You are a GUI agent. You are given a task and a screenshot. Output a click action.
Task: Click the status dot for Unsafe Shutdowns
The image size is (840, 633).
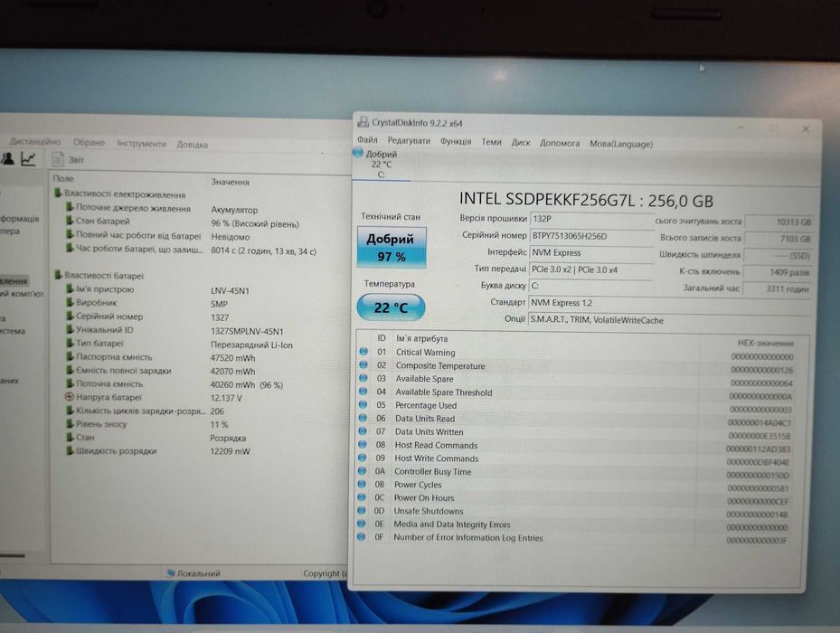point(362,510)
